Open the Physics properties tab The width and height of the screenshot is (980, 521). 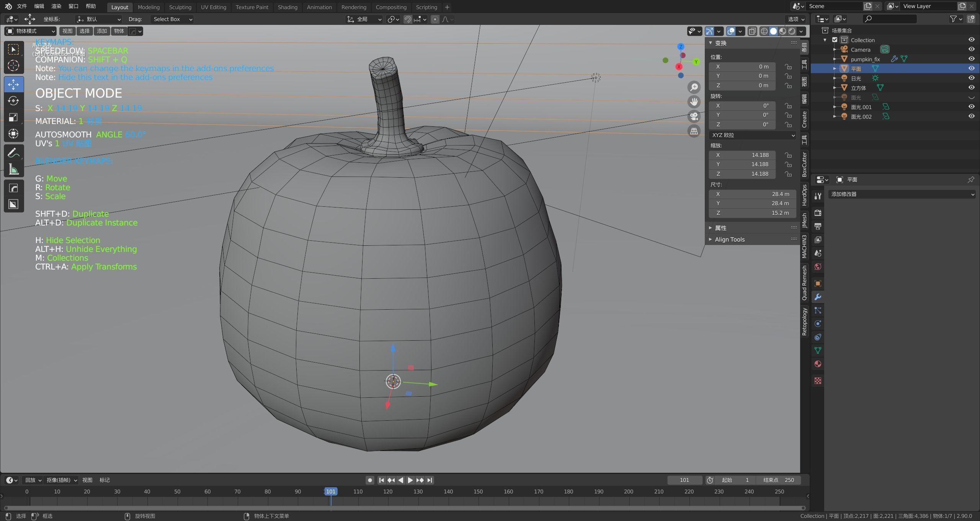tap(818, 323)
